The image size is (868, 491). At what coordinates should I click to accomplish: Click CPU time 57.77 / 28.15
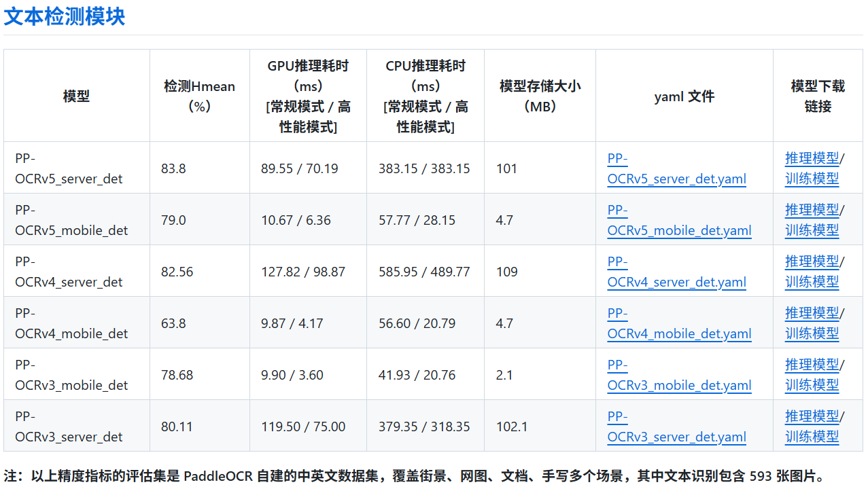tap(417, 220)
